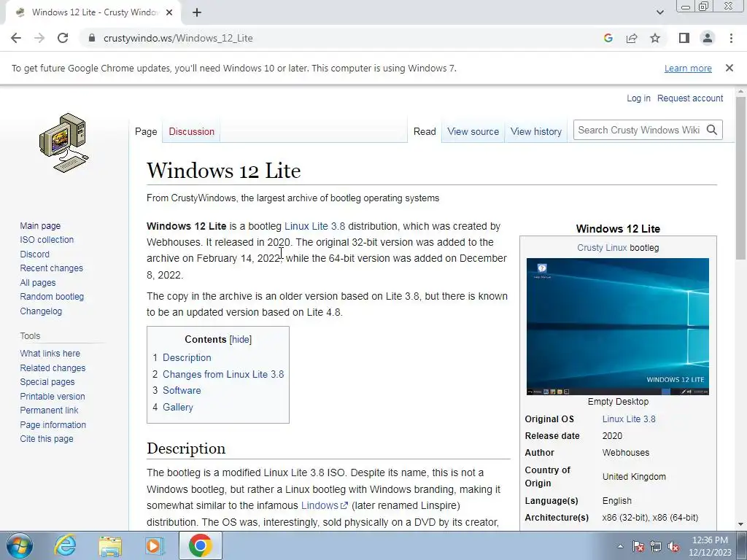Open the Linux Lite 3.8 link in intro
Viewport: 747px width, 560px height.
click(x=314, y=226)
